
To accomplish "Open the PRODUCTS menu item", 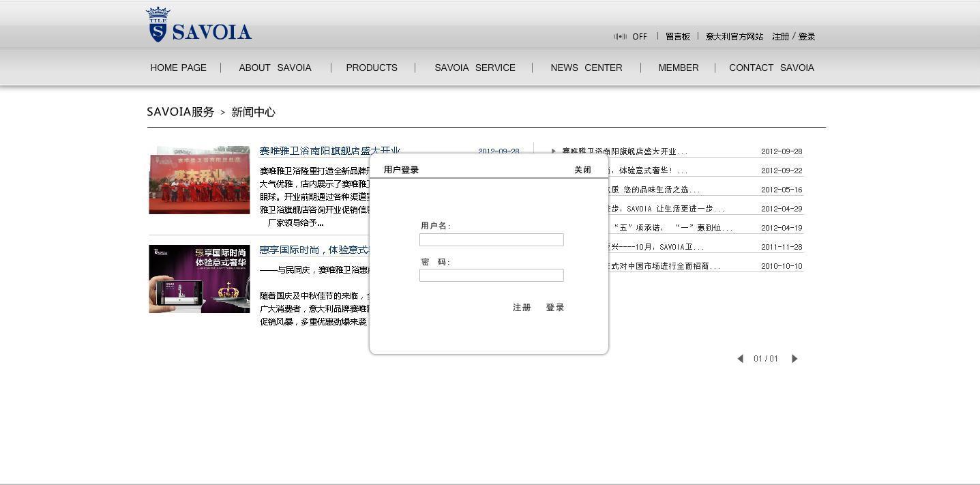I will [372, 68].
